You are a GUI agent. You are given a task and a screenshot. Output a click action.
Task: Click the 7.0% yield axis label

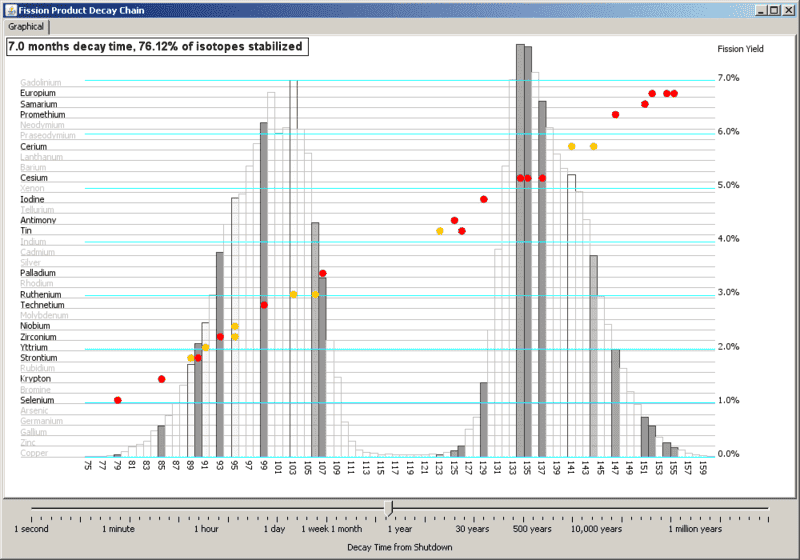click(728, 78)
